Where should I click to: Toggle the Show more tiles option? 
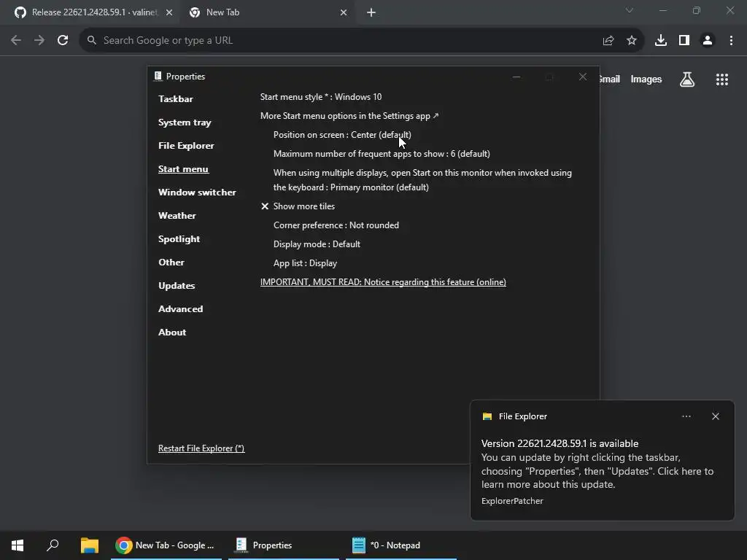[298, 206]
